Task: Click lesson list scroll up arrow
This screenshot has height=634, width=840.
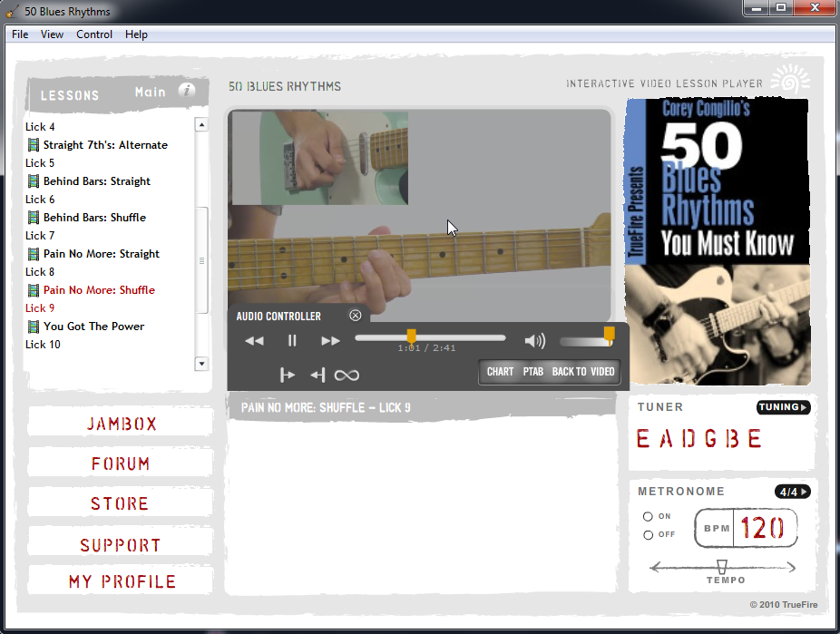Action: click(201, 125)
